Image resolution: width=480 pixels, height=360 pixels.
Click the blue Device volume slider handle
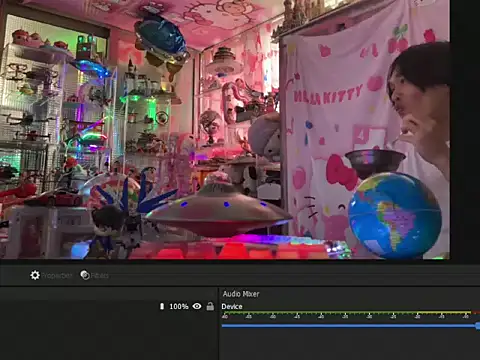tap(478, 326)
